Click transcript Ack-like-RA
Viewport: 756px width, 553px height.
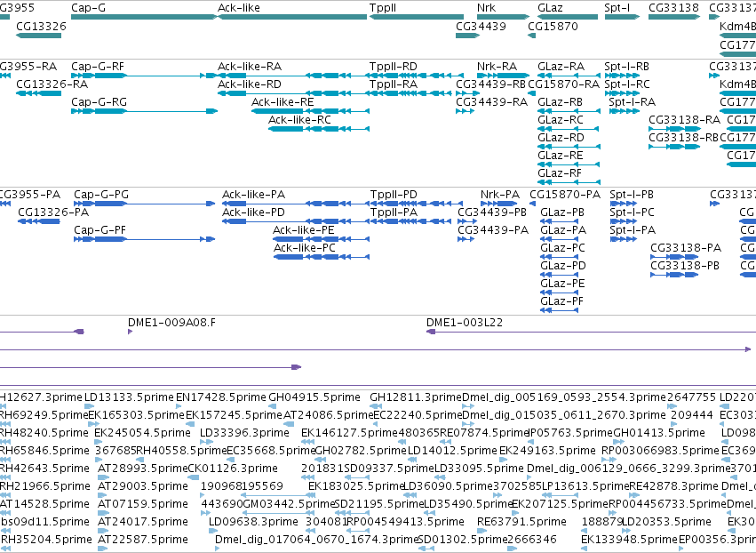pyautogui.click(x=294, y=76)
